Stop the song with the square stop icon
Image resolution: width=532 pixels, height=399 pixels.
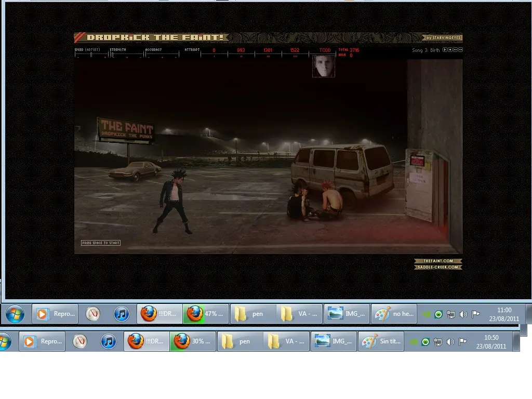(450, 49)
